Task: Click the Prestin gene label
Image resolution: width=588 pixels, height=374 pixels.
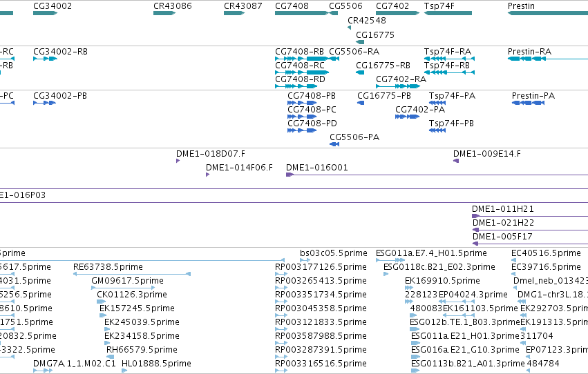Action: pyautogui.click(x=521, y=6)
